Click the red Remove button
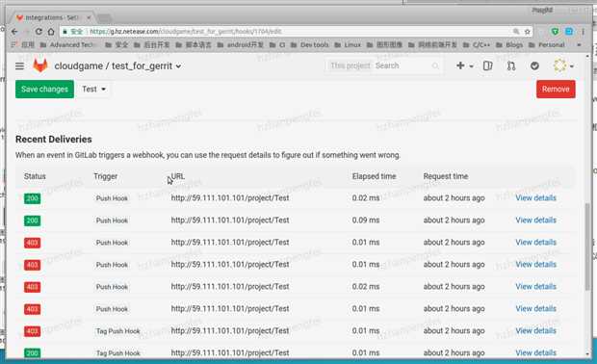 pos(556,90)
